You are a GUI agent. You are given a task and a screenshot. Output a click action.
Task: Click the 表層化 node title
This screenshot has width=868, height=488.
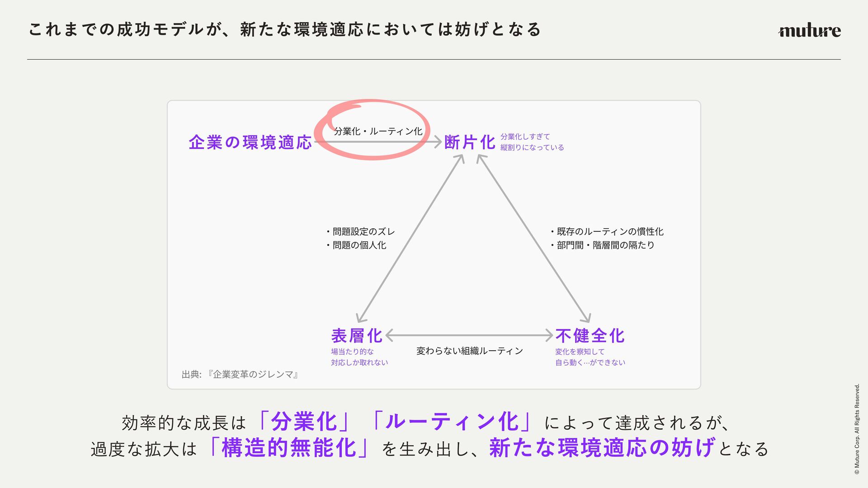357,336
